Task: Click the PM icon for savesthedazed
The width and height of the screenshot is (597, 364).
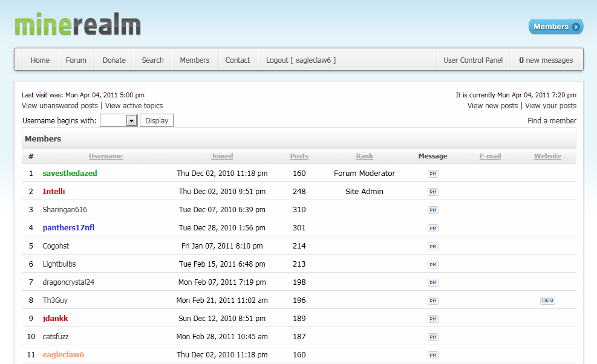Action: click(432, 174)
